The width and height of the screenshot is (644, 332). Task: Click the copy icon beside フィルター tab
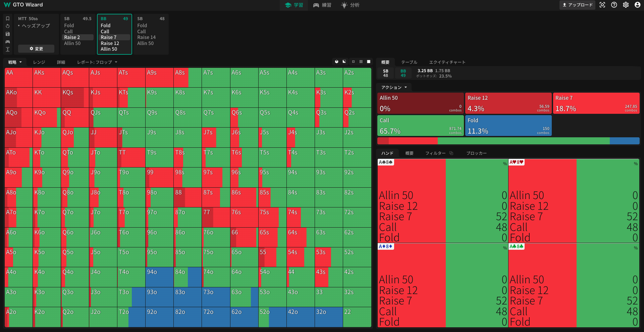(451, 153)
